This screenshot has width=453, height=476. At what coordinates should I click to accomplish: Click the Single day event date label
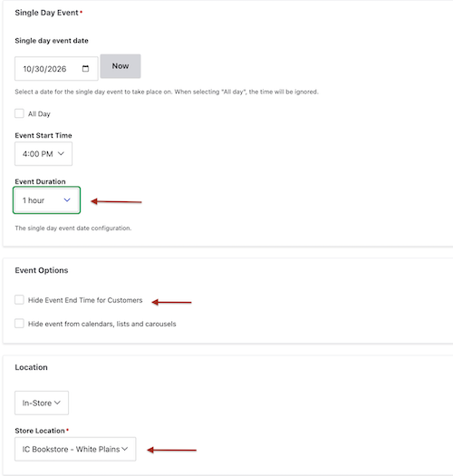(52, 41)
